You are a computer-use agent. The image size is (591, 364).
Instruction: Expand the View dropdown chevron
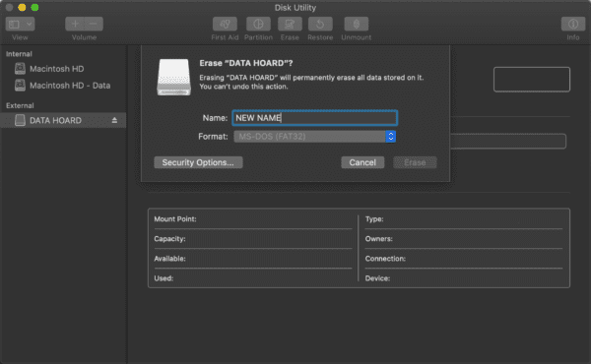pos(29,25)
